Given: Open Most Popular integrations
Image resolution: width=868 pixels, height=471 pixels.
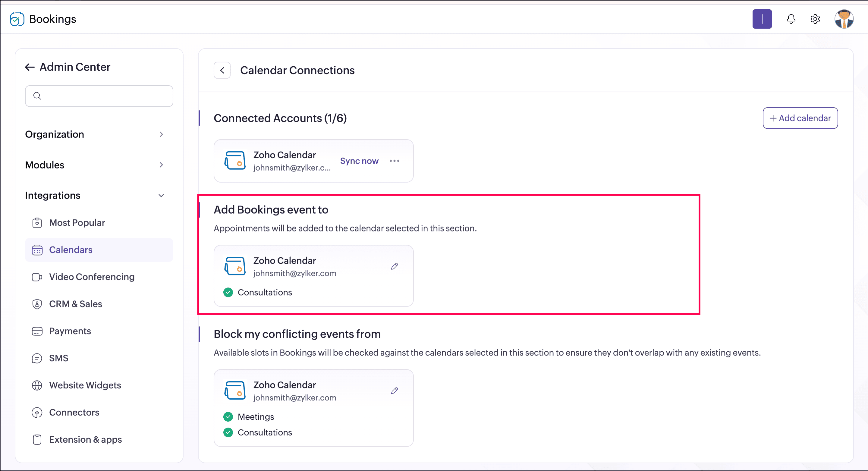Looking at the screenshot, I should [99, 223].
